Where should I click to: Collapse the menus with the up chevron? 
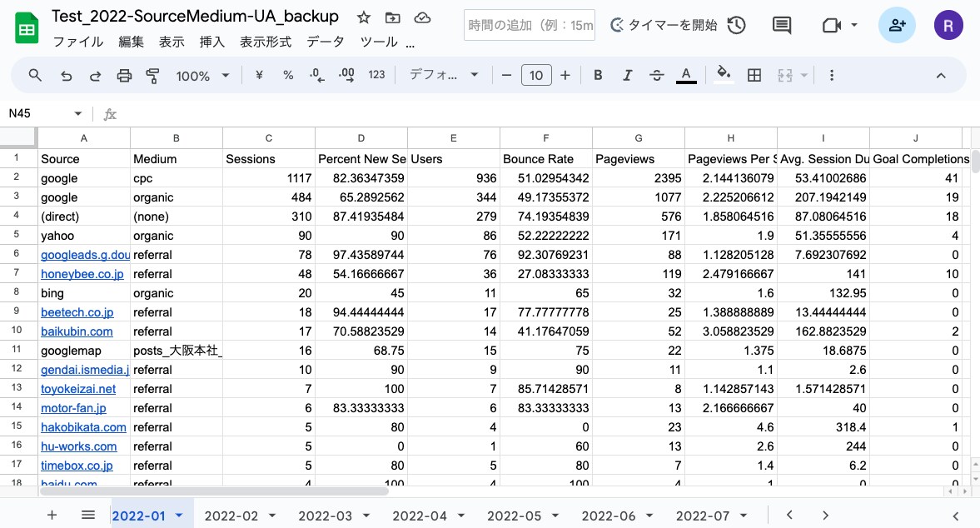(941, 76)
